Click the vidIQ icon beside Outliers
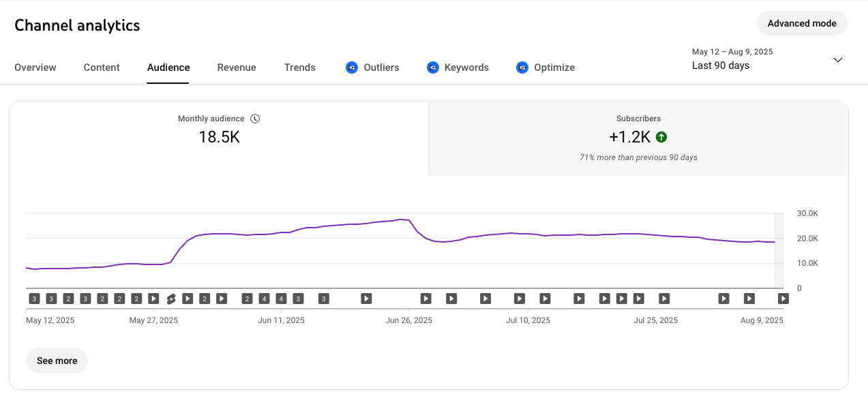Screen dimensions: 868x396 coord(352,67)
